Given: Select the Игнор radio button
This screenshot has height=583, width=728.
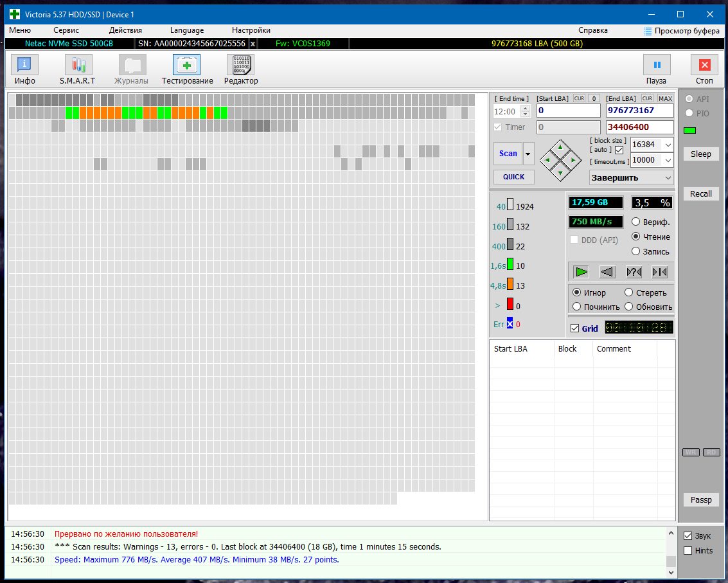Looking at the screenshot, I should point(576,292).
